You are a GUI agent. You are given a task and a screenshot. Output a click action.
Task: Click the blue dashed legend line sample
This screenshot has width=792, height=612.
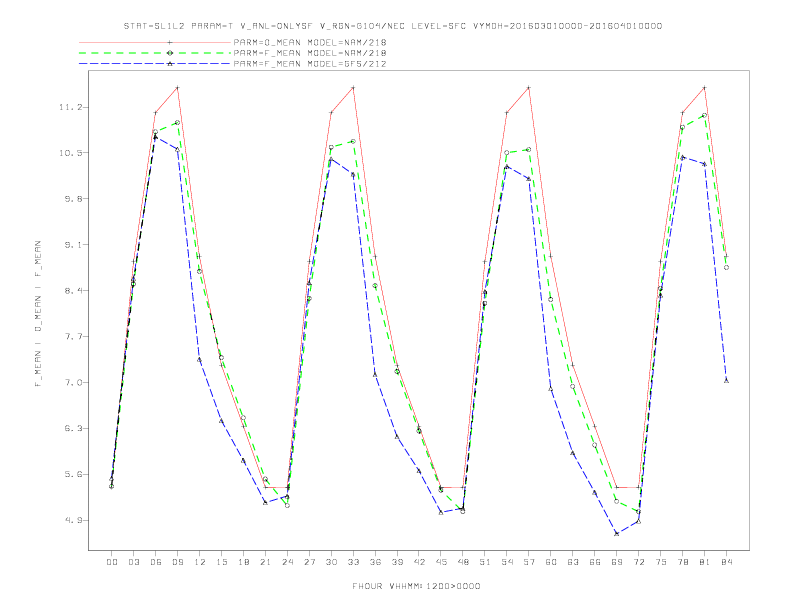[x=155, y=64]
